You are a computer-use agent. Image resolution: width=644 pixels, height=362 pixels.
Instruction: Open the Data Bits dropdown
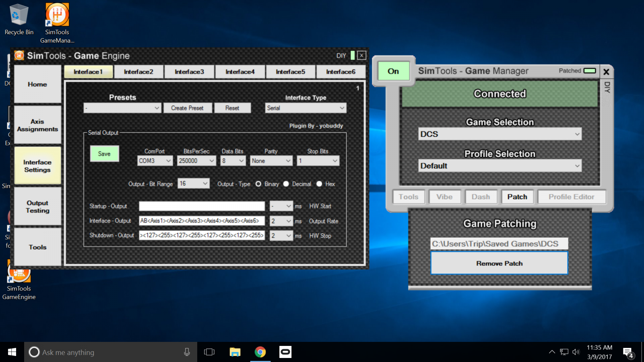pos(233,161)
